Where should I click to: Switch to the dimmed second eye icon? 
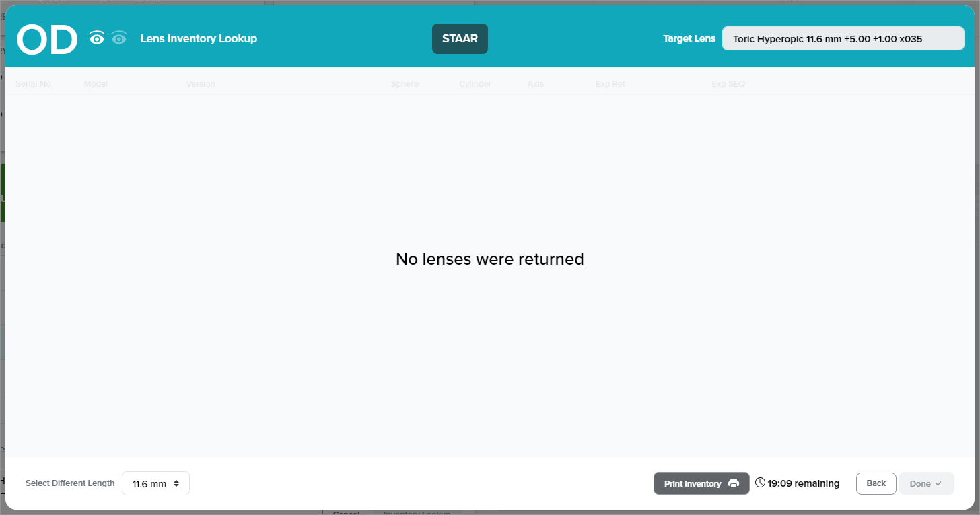119,38
